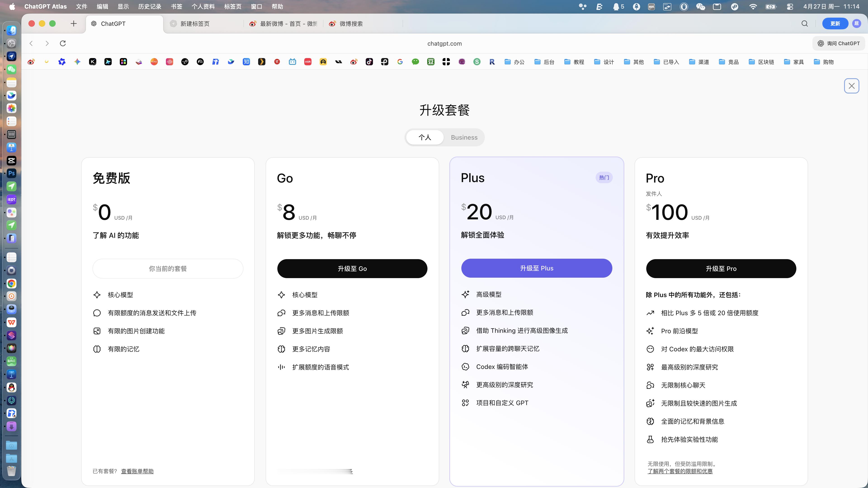Screen dimensions: 868x488
Task: Select the 个人 plan option
Action: (x=425, y=137)
